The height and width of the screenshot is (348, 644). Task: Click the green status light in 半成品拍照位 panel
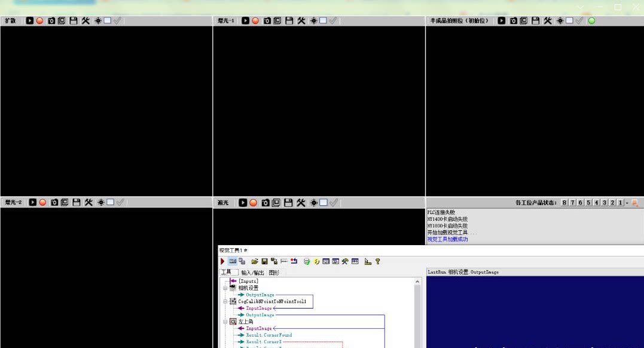pyautogui.click(x=592, y=20)
